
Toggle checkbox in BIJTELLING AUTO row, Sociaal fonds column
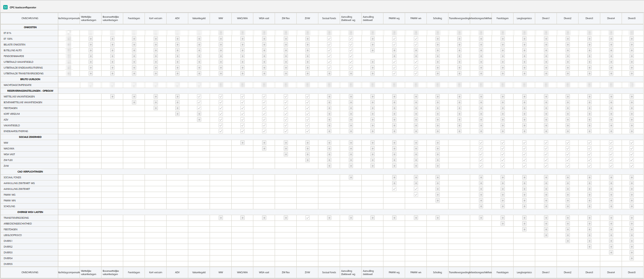(x=329, y=51)
